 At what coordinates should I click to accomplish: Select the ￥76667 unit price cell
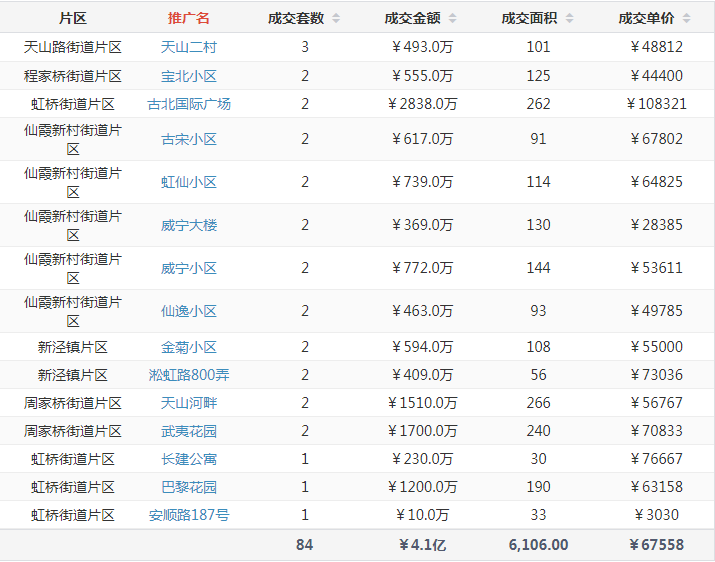(656, 459)
